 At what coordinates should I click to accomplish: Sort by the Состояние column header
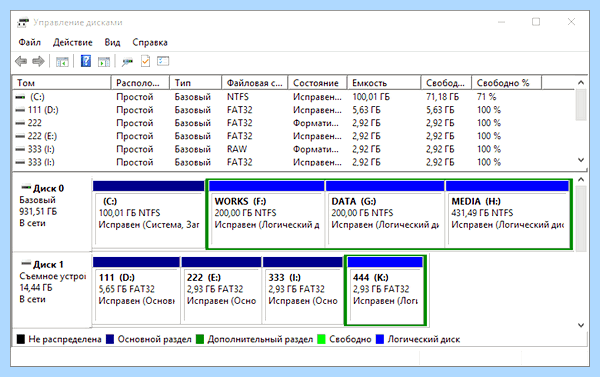(x=318, y=83)
